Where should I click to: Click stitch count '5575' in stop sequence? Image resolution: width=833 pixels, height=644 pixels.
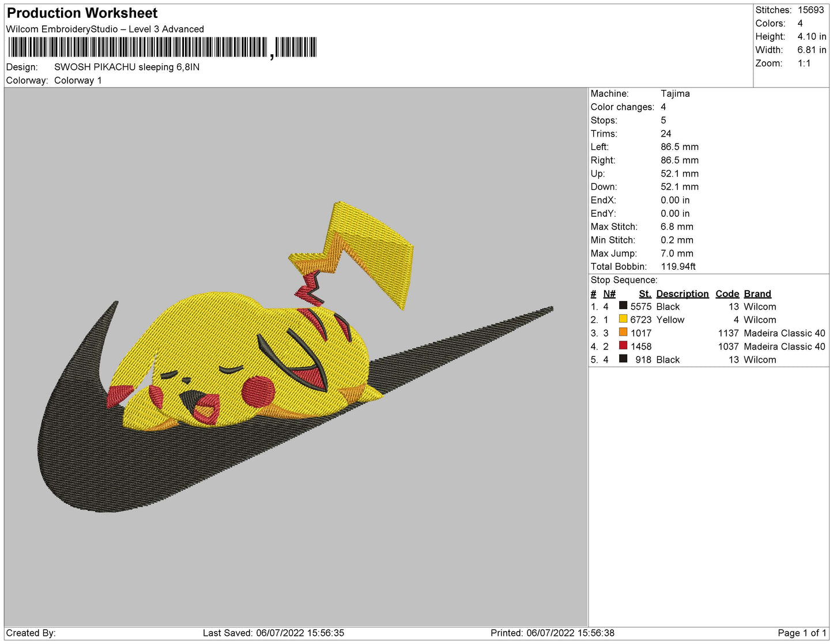pos(641,307)
